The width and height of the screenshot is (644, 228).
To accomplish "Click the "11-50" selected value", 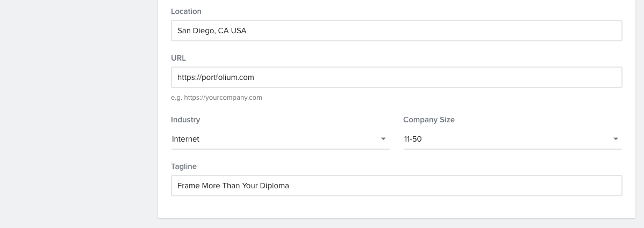I will pyautogui.click(x=413, y=139).
